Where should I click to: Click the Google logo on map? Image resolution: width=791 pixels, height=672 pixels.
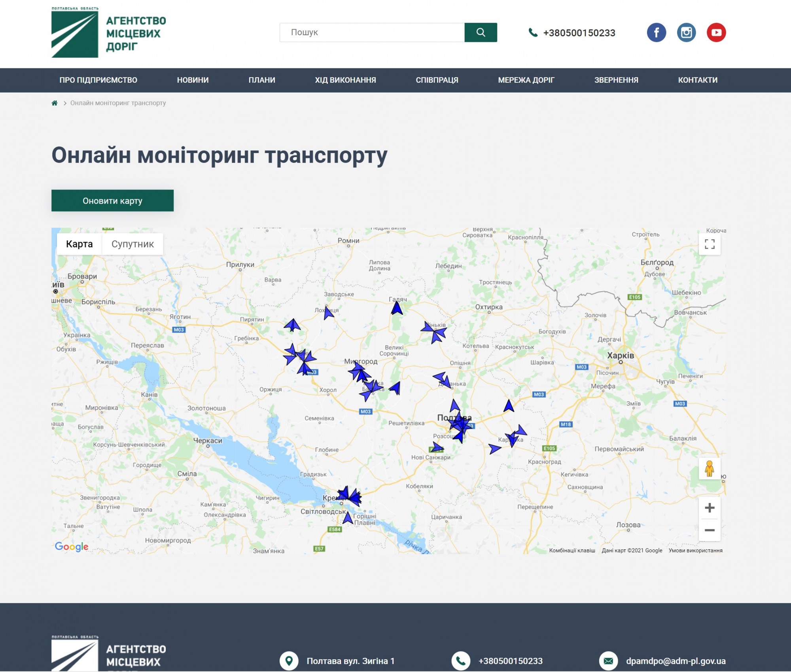72,547
